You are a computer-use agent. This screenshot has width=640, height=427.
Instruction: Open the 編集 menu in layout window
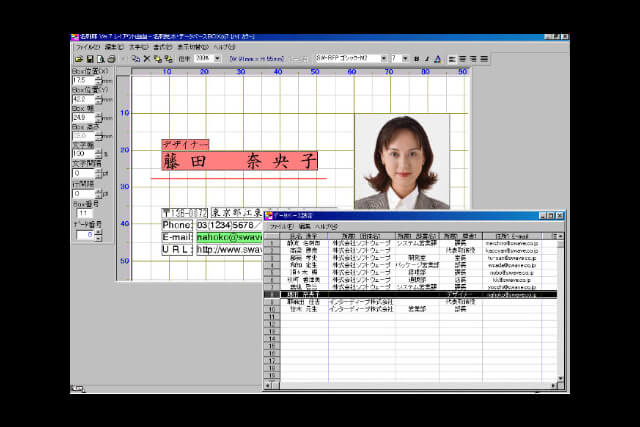[114, 47]
